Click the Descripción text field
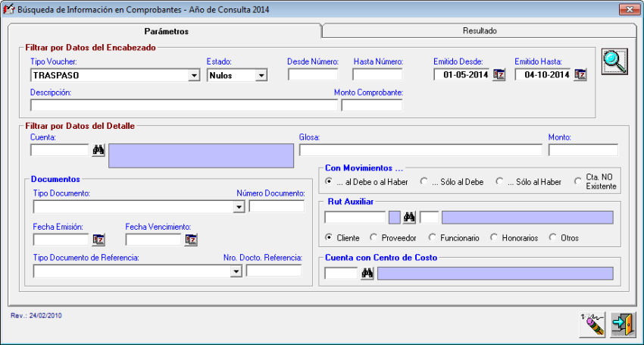 (x=184, y=105)
